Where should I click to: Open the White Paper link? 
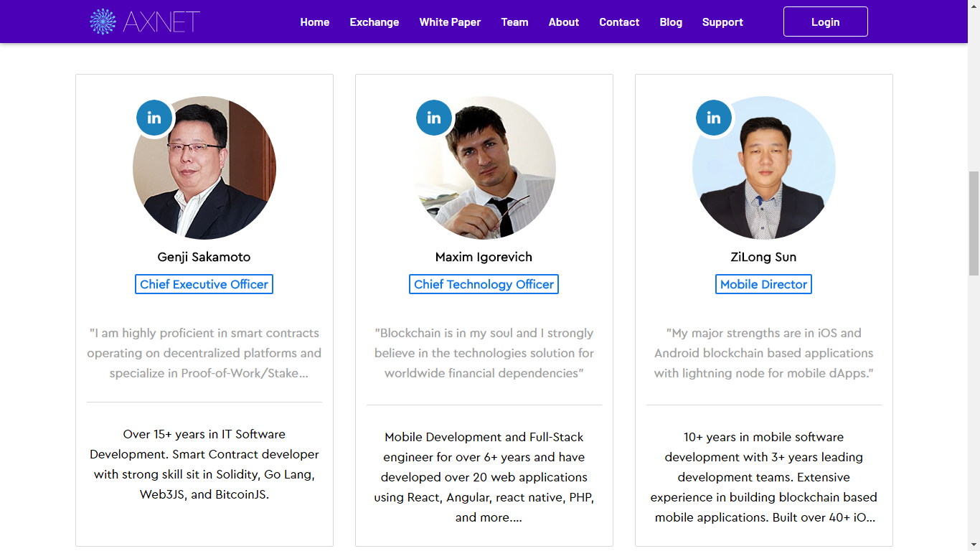[450, 22]
